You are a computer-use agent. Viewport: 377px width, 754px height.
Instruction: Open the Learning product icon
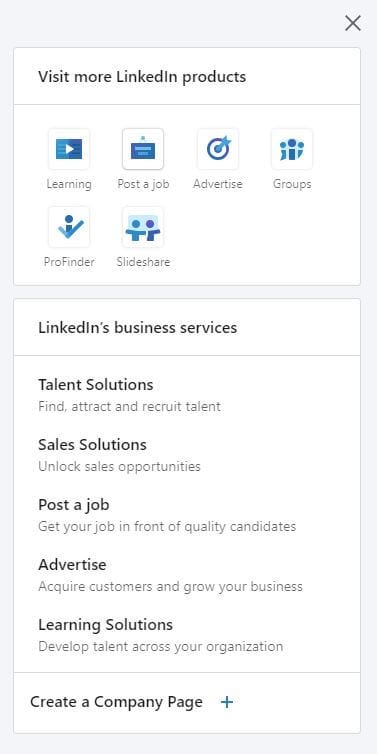69,149
